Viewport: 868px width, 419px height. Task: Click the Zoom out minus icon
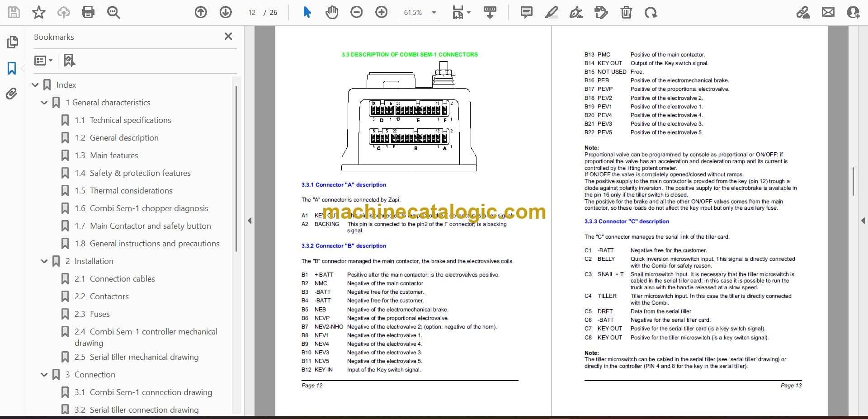[357, 13]
